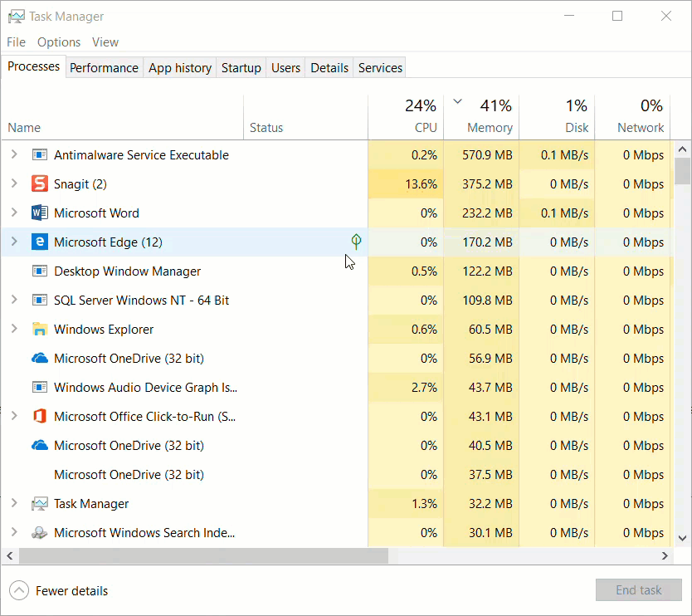This screenshot has width=692, height=616.
Task: Switch to the Performance tab
Action: (105, 68)
